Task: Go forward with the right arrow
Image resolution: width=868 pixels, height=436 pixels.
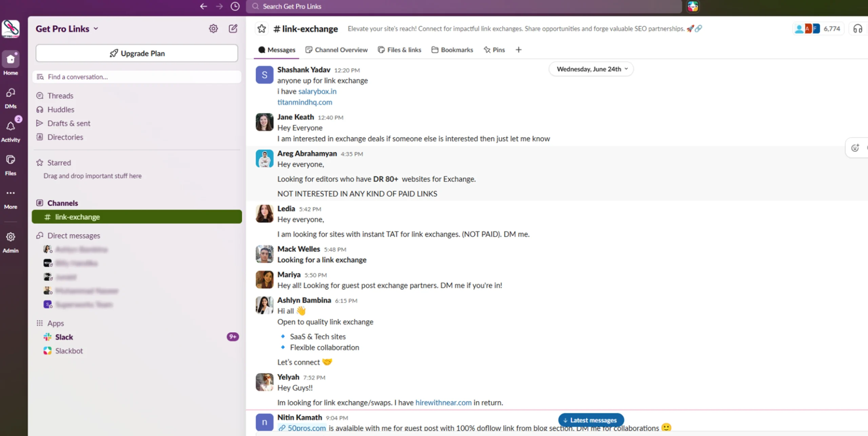Action: tap(219, 6)
